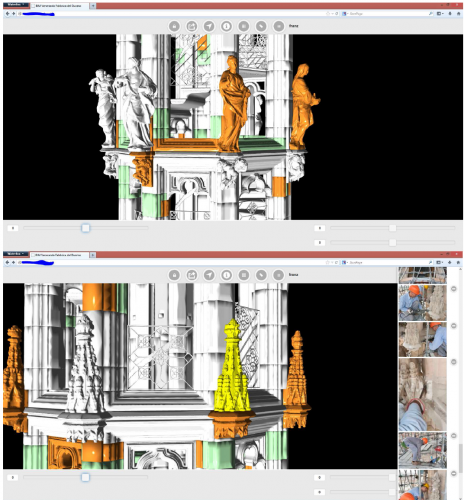Open thumbnail of worker in orange helmet with drill
Image resolution: width=464 pixels, height=500 pixels.
tap(422, 303)
